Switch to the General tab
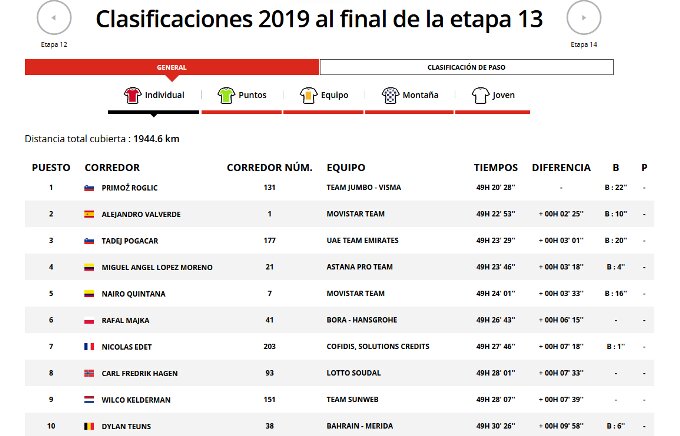The height and width of the screenshot is (436, 680). tap(172, 68)
